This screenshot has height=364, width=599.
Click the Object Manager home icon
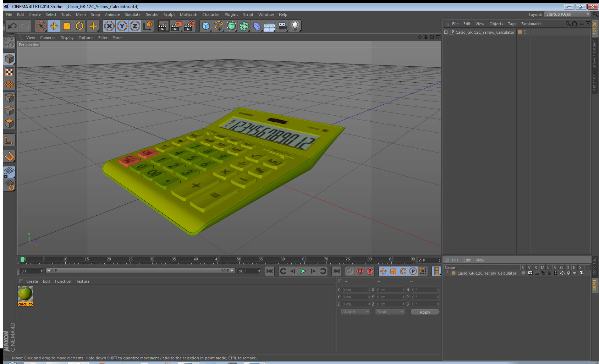(575, 24)
